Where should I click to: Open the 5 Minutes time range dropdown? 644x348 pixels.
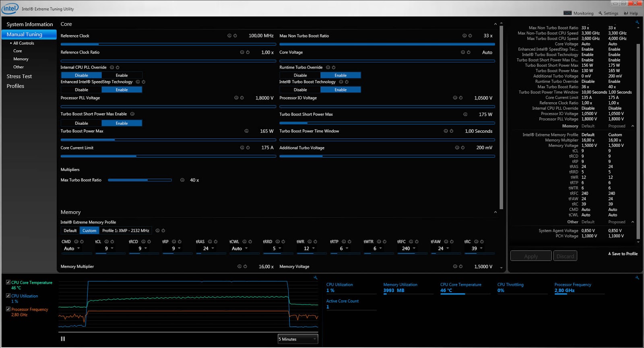click(298, 339)
